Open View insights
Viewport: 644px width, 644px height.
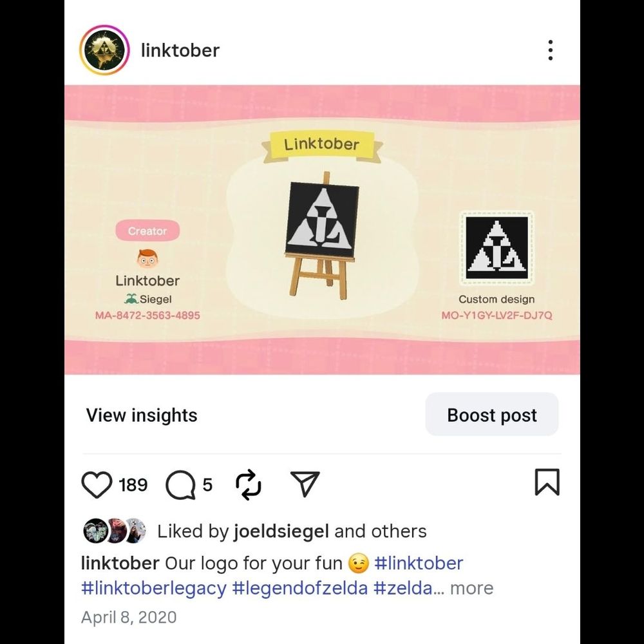142,415
